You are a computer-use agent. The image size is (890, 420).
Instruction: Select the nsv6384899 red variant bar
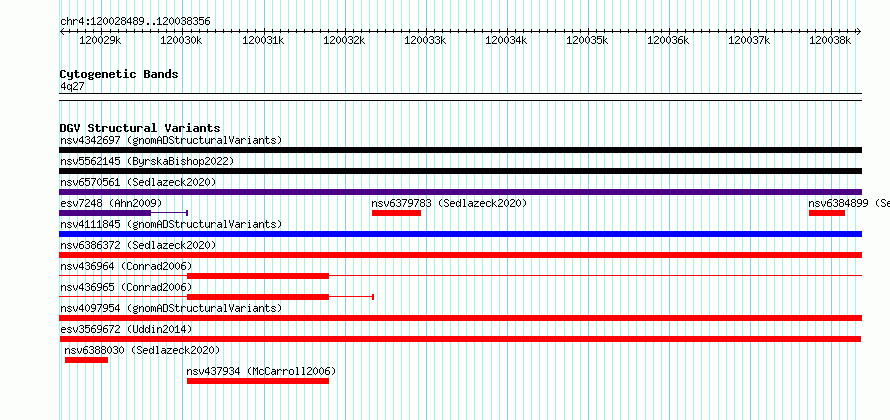point(826,213)
